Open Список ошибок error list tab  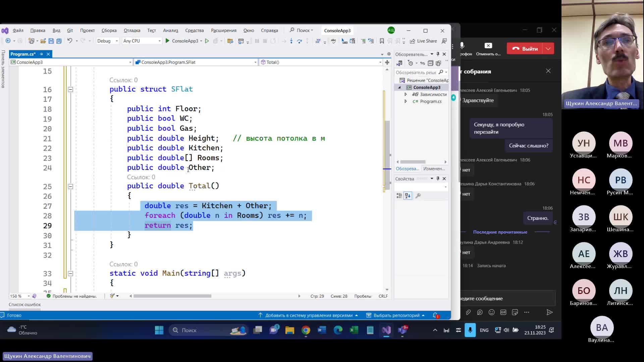[x=24, y=305]
